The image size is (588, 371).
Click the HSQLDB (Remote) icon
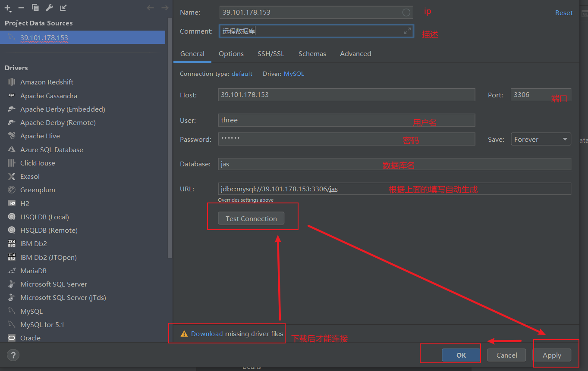click(x=12, y=230)
